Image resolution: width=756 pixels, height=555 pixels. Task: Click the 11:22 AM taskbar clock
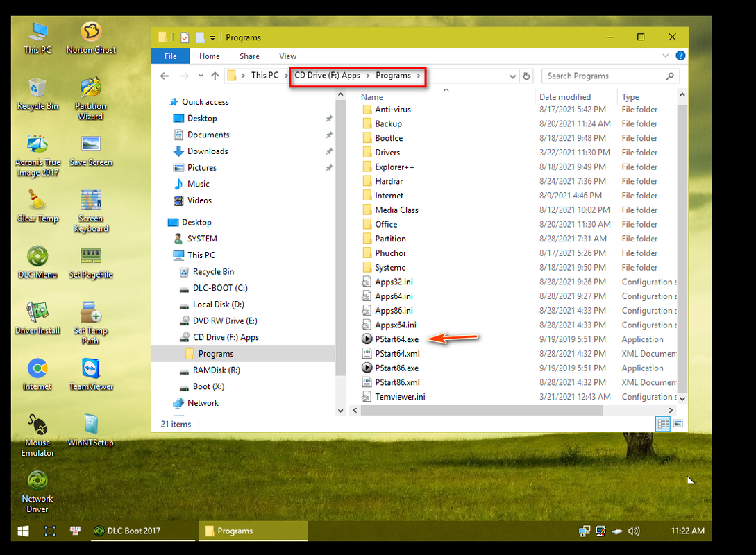[x=687, y=531]
